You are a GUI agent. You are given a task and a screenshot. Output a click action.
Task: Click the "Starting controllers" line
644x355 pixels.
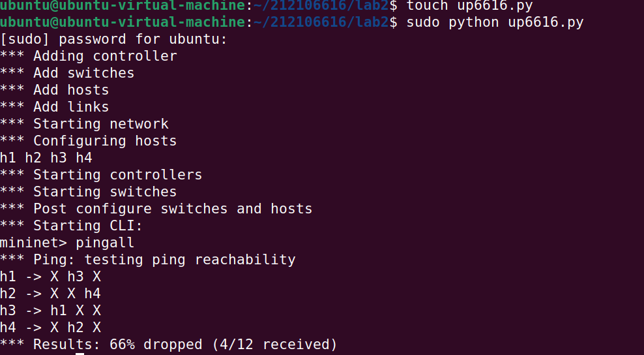(101, 175)
